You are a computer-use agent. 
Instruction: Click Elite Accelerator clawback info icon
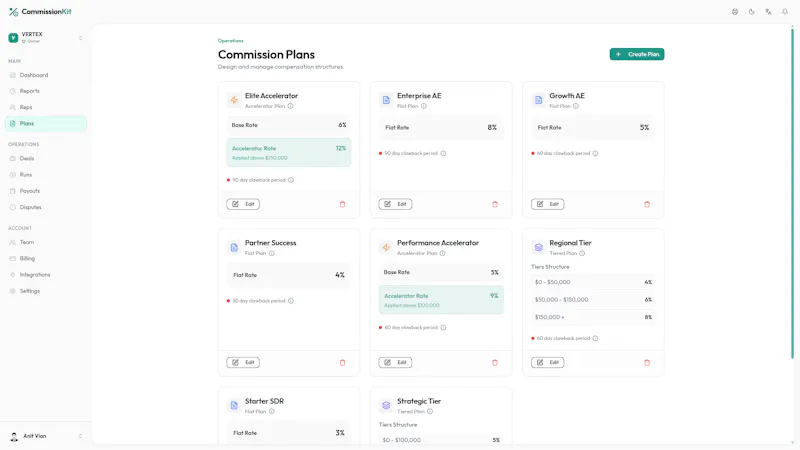click(291, 180)
